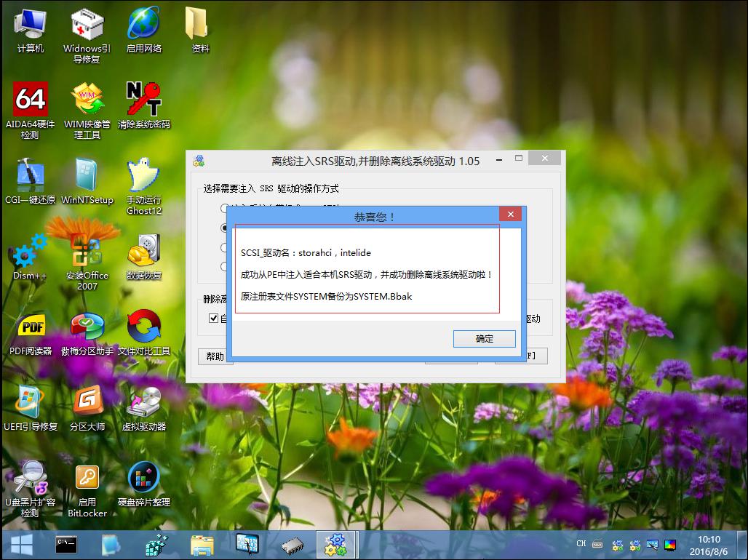748x560 pixels.
Task: Select the currently chosen injection mode radio option
Action: 224,228
